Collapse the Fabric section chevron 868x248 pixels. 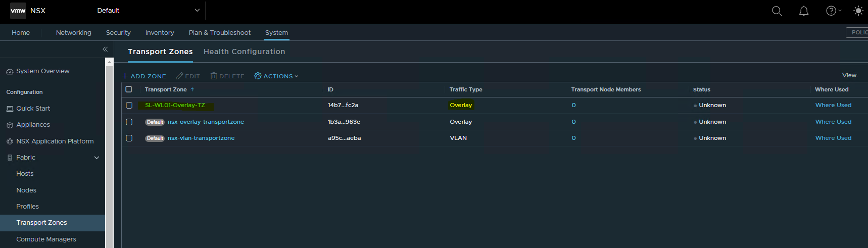[x=97, y=158]
